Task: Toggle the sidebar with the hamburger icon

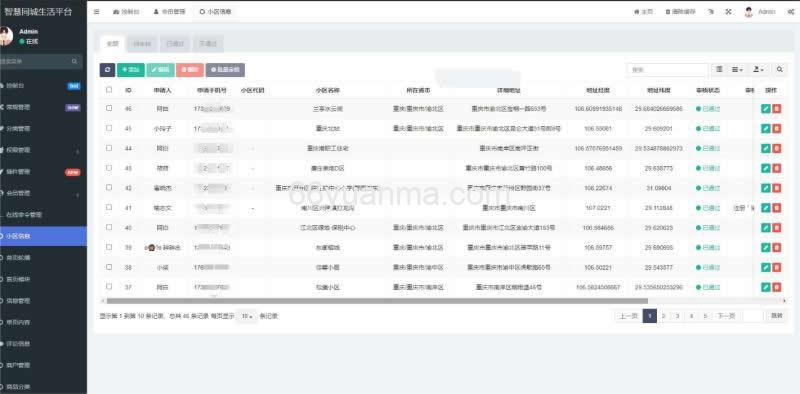Action: pyautogui.click(x=97, y=12)
